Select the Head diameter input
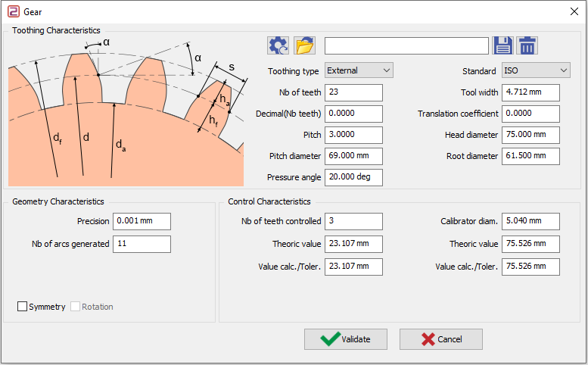Image resolution: width=588 pixels, height=365 pixels. point(530,135)
